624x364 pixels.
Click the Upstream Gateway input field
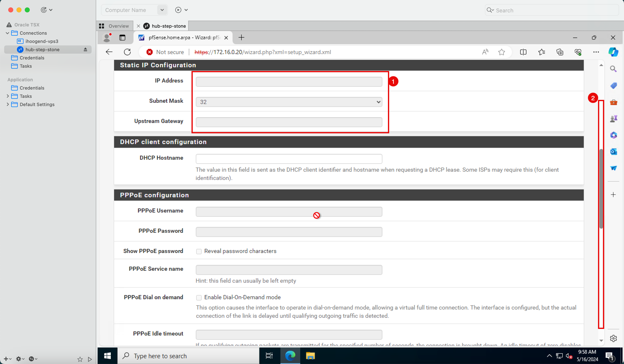pos(289,121)
